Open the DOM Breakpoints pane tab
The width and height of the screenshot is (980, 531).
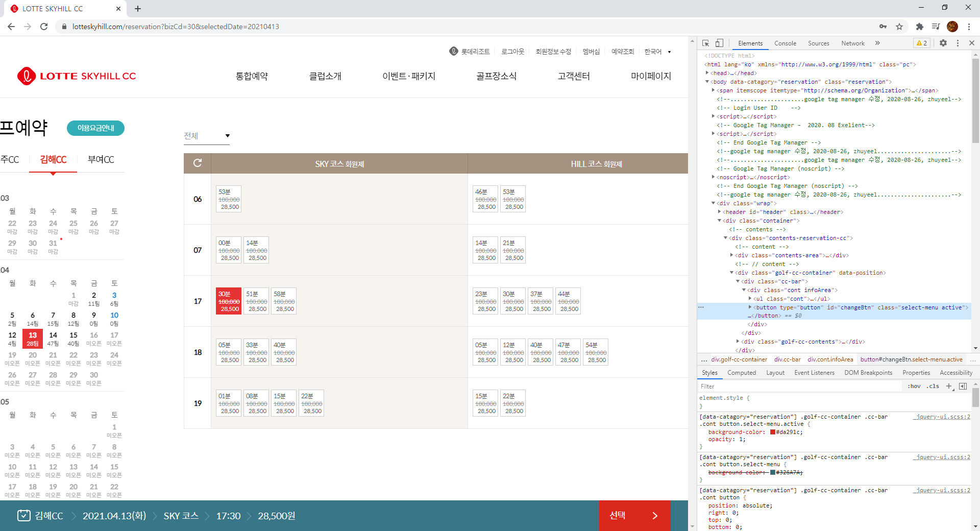point(868,373)
